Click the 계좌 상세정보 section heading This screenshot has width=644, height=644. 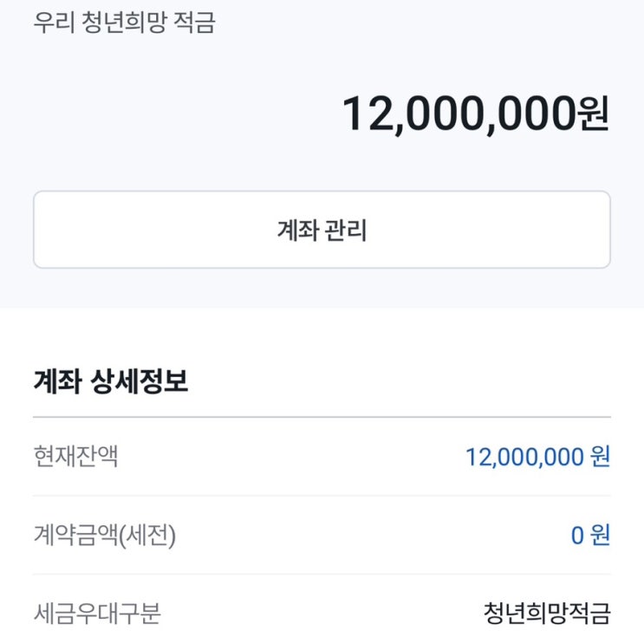click(110, 381)
